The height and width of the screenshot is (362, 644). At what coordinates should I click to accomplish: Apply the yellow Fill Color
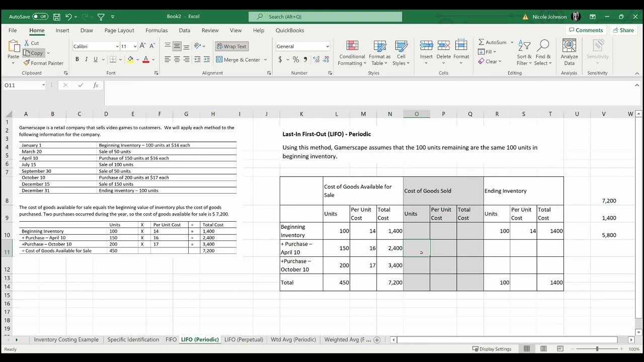tap(130, 59)
